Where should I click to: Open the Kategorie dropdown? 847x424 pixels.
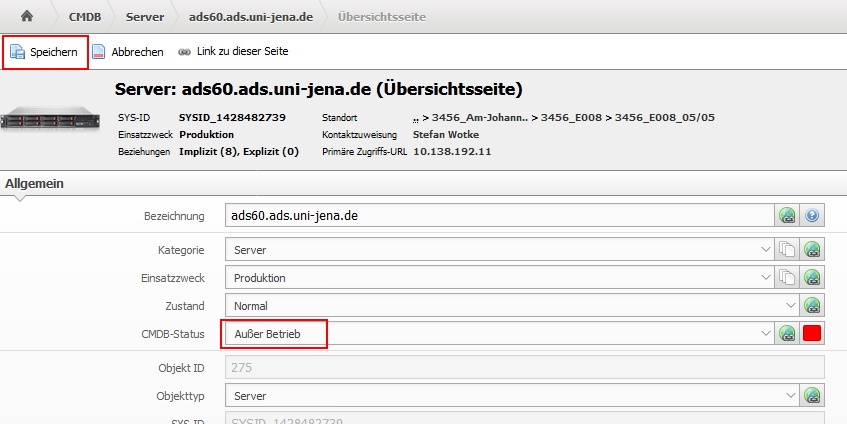pyautogui.click(x=500, y=250)
